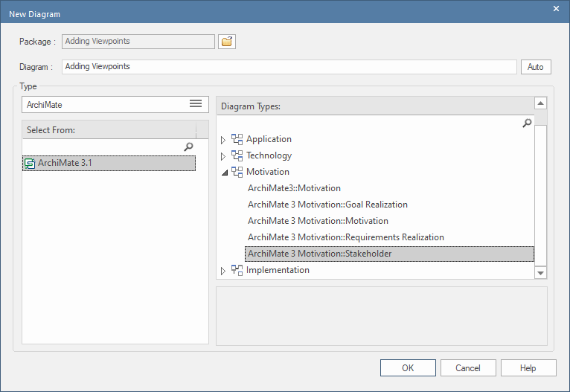Click the ArchiMate 3.1 perspective icon
This screenshot has width=570, height=392.
pos(30,164)
